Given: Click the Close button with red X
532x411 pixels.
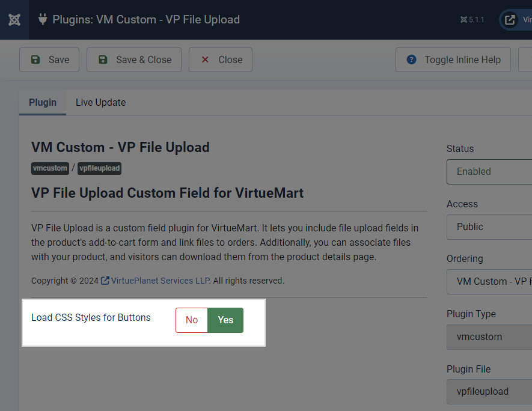Looking at the screenshot, I should (221, 59).
